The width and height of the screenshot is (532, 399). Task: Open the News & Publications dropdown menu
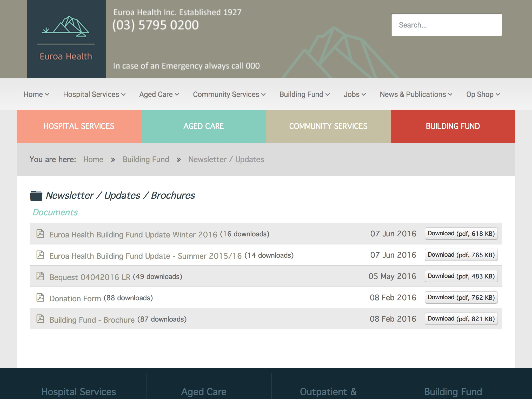416,94
